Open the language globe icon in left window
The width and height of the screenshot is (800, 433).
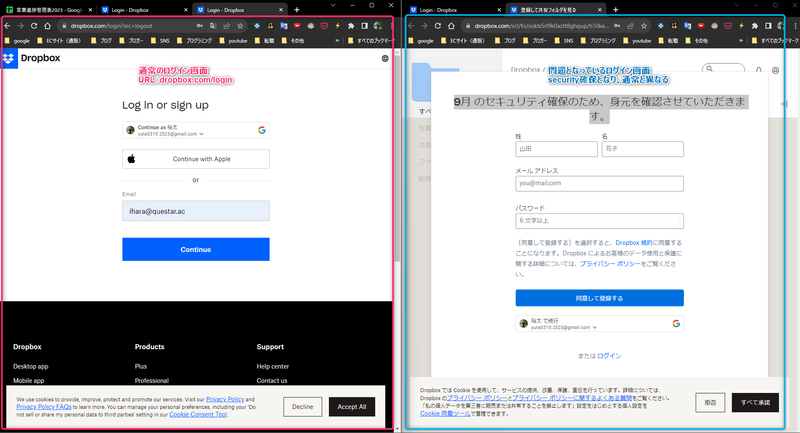point(385,59)
